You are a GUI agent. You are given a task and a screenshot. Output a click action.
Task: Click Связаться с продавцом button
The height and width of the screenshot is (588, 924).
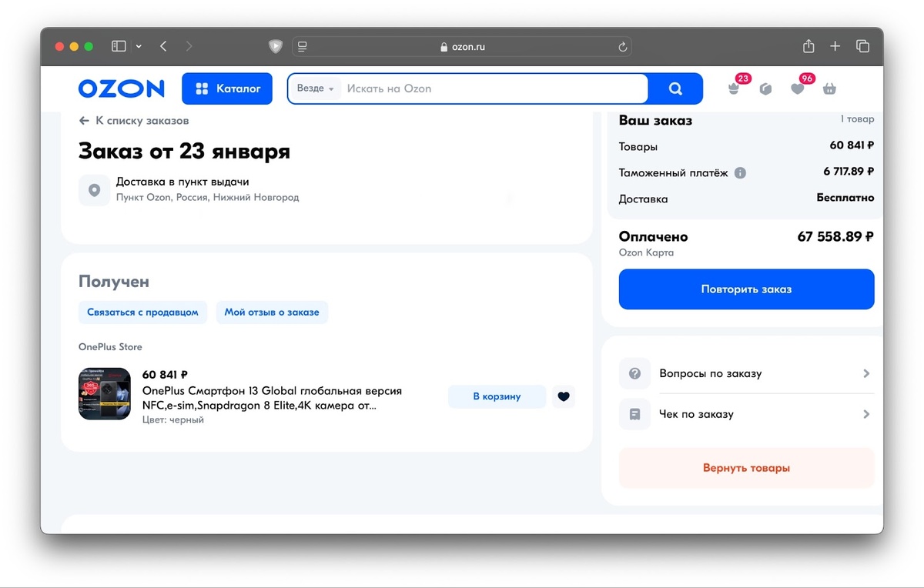[x=142, y=312]
